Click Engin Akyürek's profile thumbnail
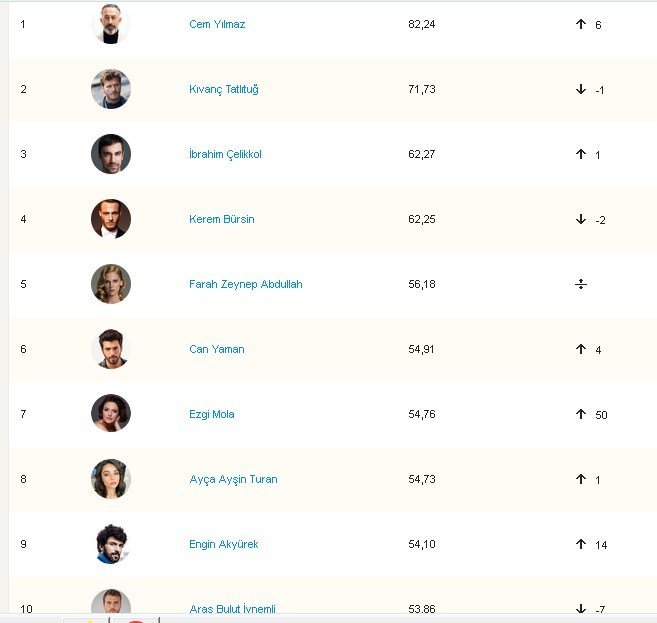This screenshot has height=623, width=657. (x=110, y=544)
